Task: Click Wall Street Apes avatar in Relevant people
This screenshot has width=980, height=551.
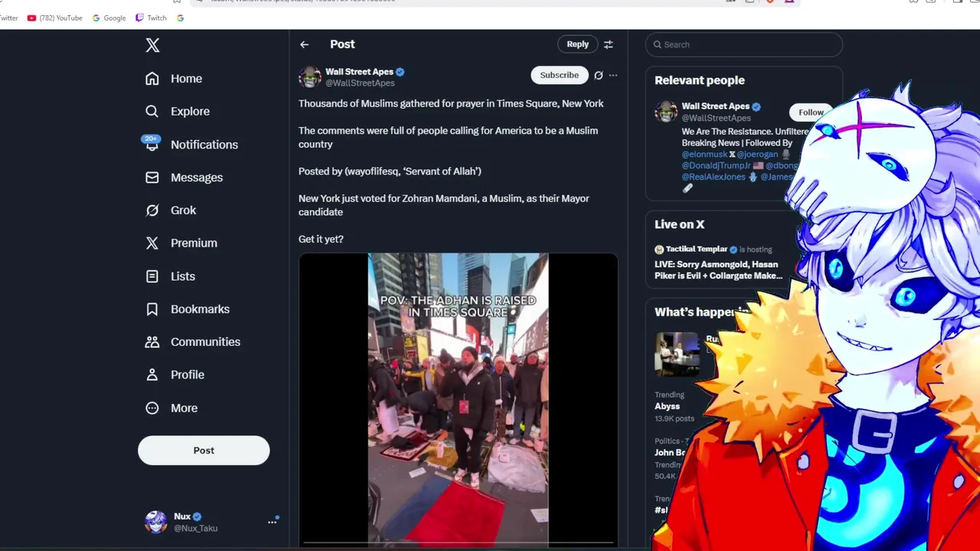Action: pos(666,112)
